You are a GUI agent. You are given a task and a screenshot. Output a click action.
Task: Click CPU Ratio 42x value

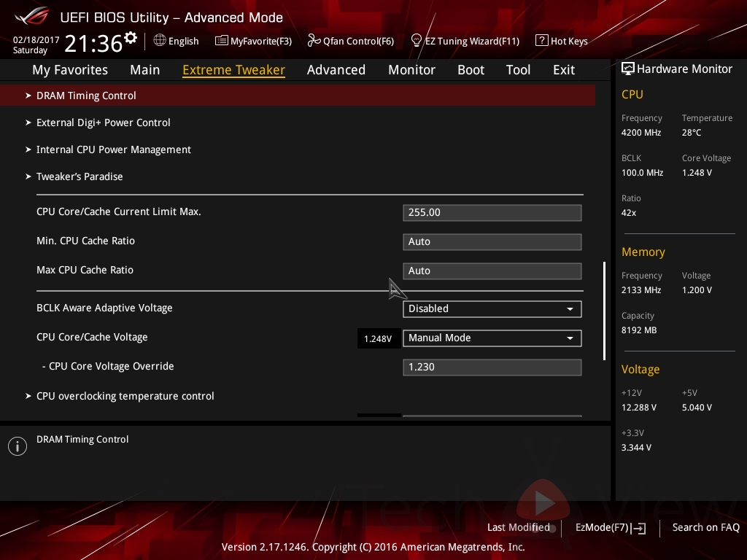point(628,213)
